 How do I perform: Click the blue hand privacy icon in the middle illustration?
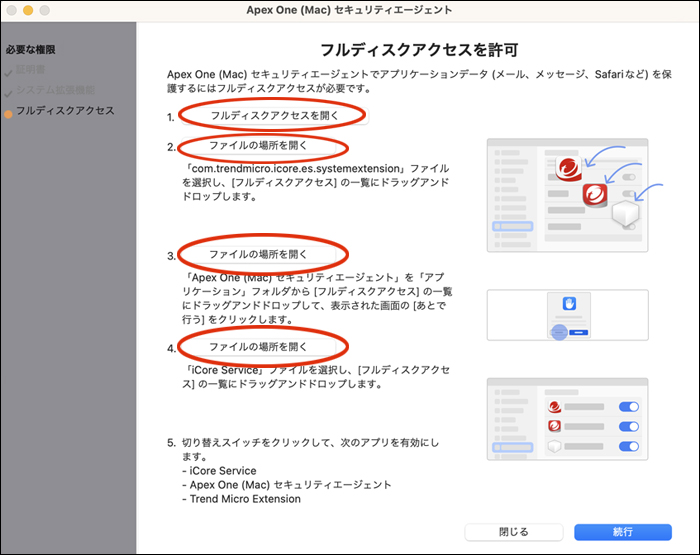[x=567, y=304]
